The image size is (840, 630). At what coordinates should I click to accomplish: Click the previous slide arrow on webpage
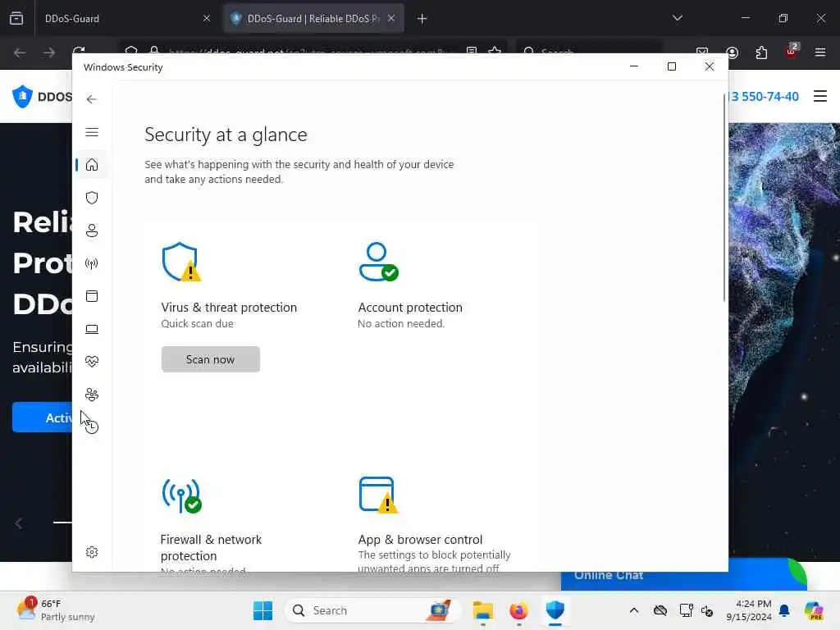[x=19, y=523]
